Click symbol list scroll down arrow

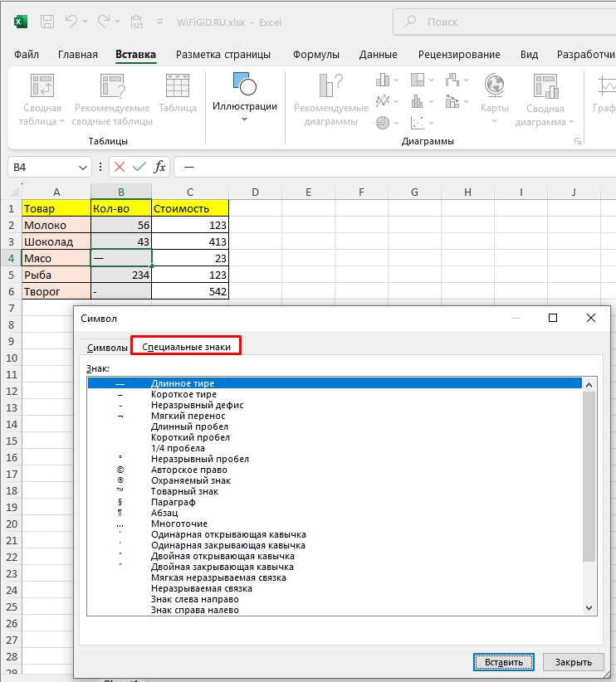pos(589,608)
